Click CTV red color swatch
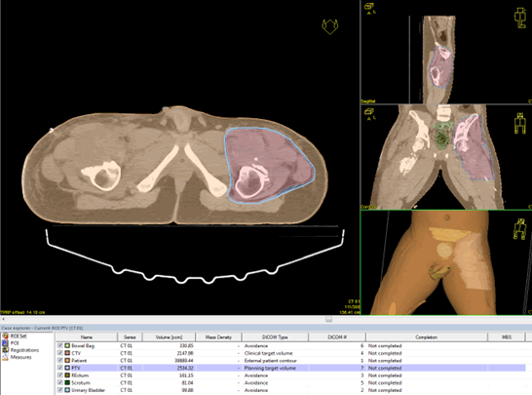 pyautogui.click(x=67, y=353)
